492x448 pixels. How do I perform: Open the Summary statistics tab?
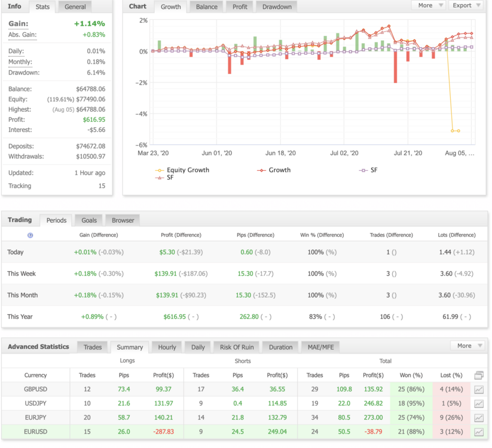(x=130, y=347)
